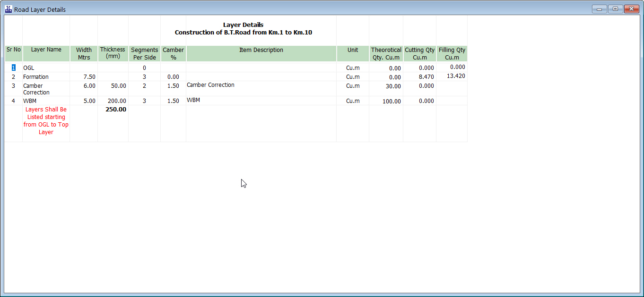Click the Item Description column header
Image resolution: width=644 pixels, height=297 pixels.
261,53
